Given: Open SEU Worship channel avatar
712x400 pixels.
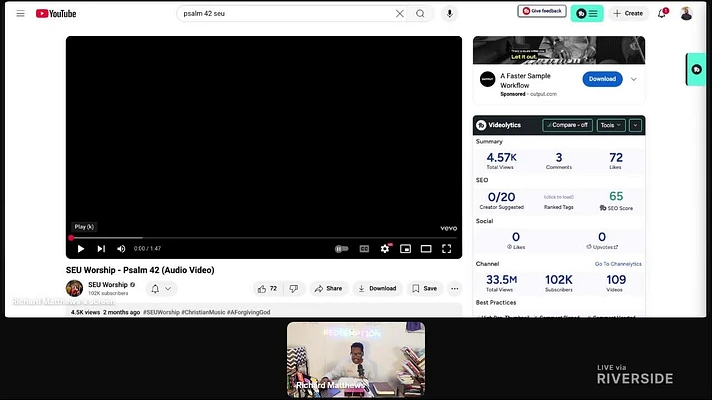Looking at the screenshot, I should (x=74, y=288).
